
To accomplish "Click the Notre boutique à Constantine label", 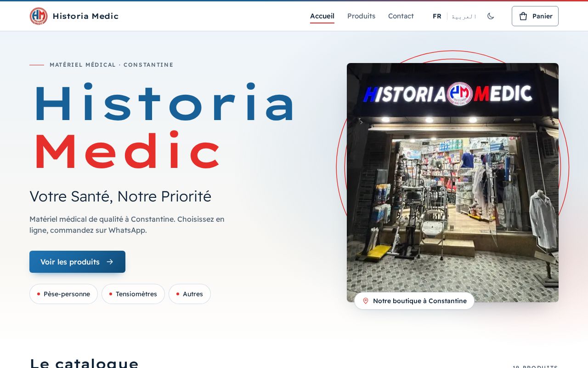I will (414, 301).
